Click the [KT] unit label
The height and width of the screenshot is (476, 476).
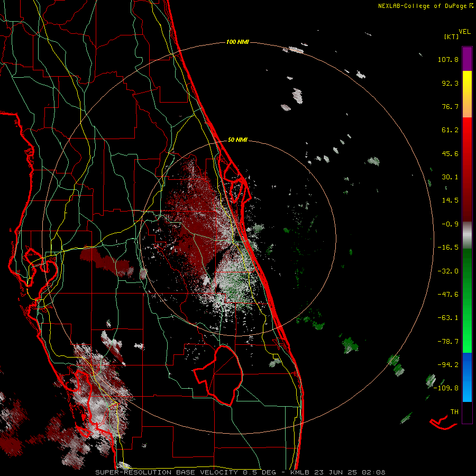pos(451,36)
